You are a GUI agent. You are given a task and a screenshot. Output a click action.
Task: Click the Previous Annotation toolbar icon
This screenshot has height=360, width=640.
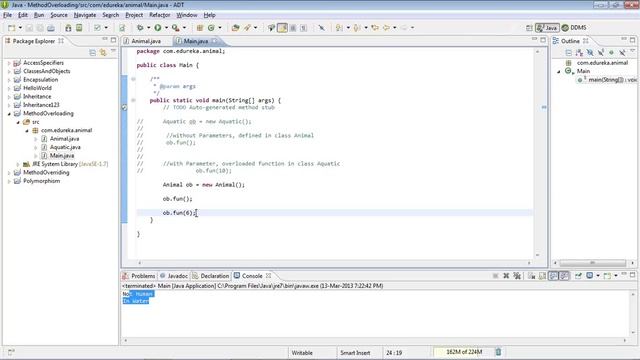click(357, 28)
